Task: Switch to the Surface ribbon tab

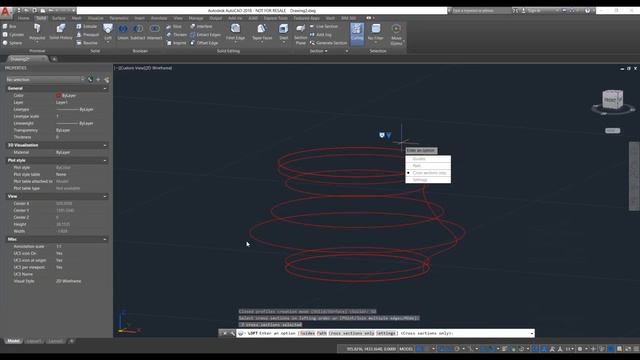Action: click(58, 18)
